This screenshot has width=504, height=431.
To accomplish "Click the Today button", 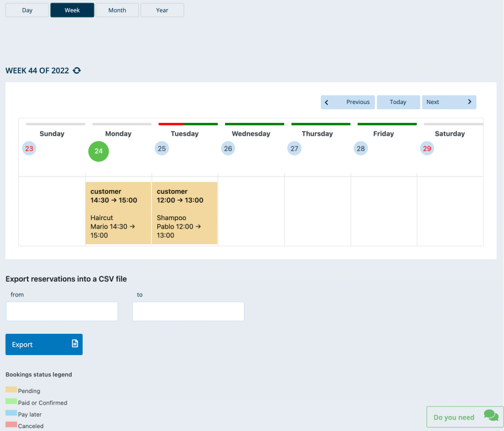I will [398, 102].
